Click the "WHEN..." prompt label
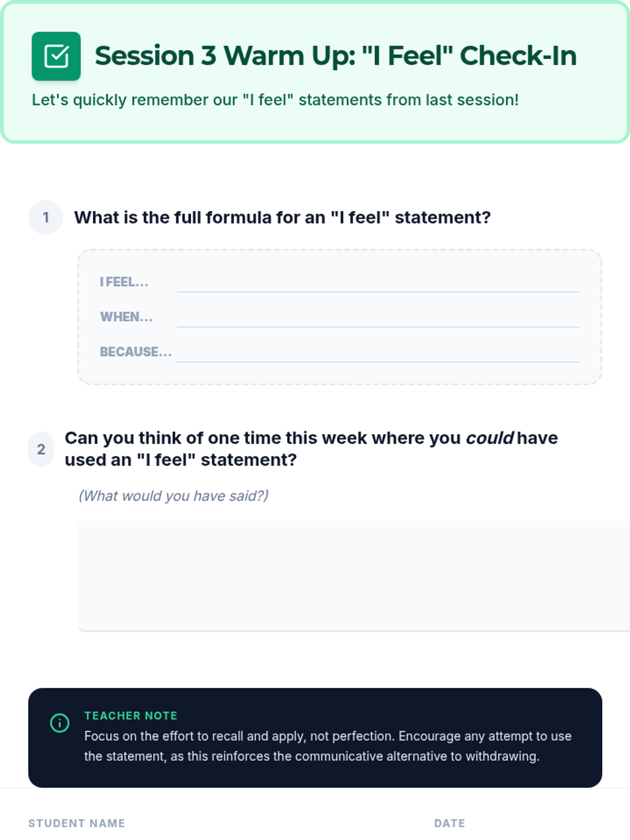Image resolution: width=630 pixels, height=840 pixels. pos(126,317)
